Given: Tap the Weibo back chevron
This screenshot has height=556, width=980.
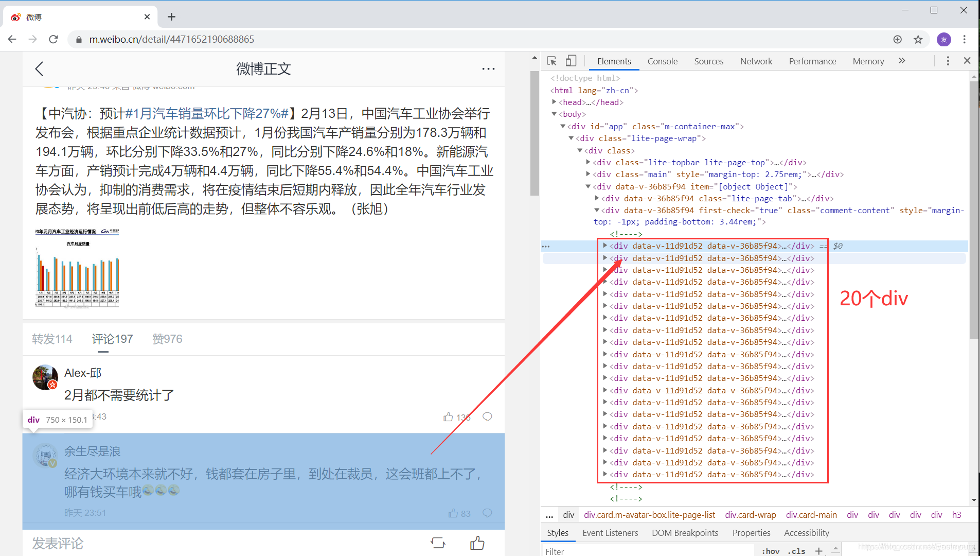Looking at the screenshot, I should (x=39, y=69).
